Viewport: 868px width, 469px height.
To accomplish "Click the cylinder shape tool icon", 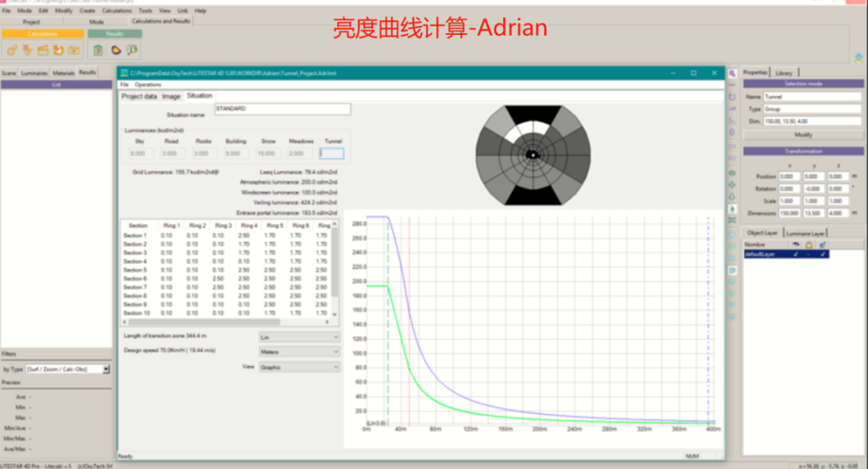I will (732, 132).
